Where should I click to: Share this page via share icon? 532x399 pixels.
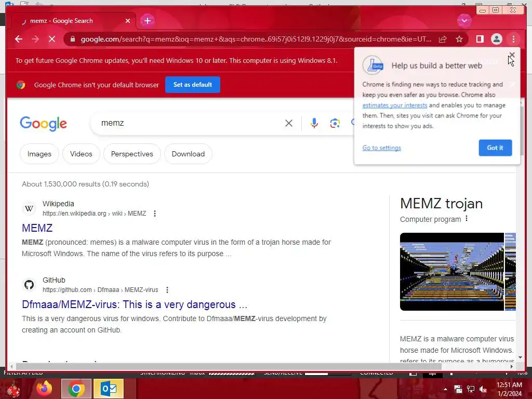click(x=443, y=39)
